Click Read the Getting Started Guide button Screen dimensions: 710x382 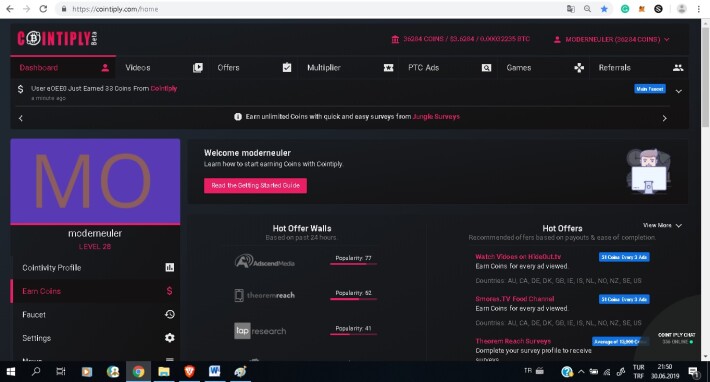(x=255, y=186)
